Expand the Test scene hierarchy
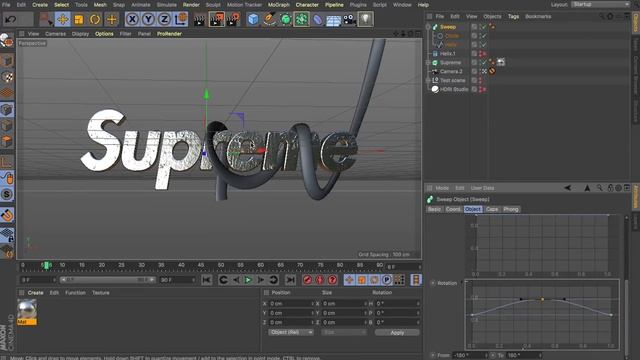This screenshot has height=360, width=640. [x=428, y=80]
